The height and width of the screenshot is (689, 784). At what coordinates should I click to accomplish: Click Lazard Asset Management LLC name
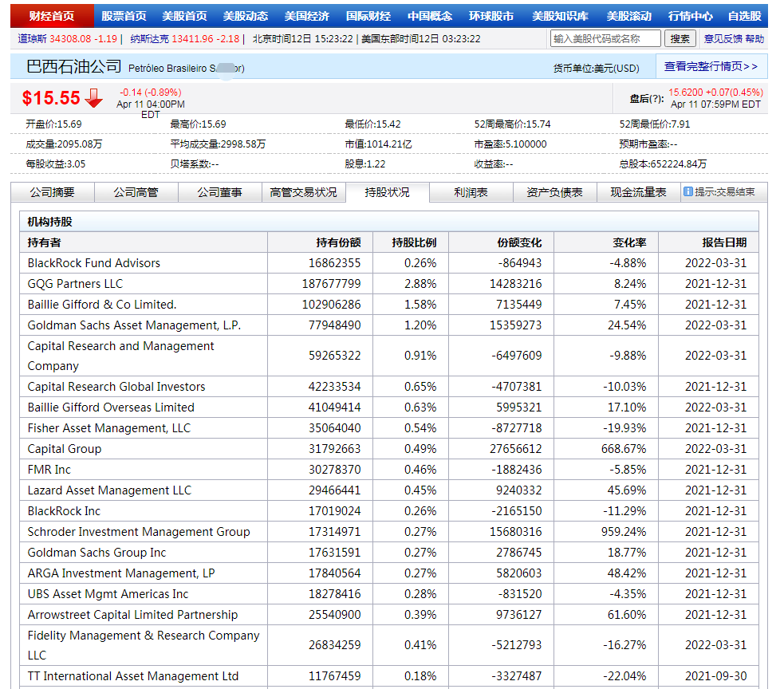click(x=109, y=490)
